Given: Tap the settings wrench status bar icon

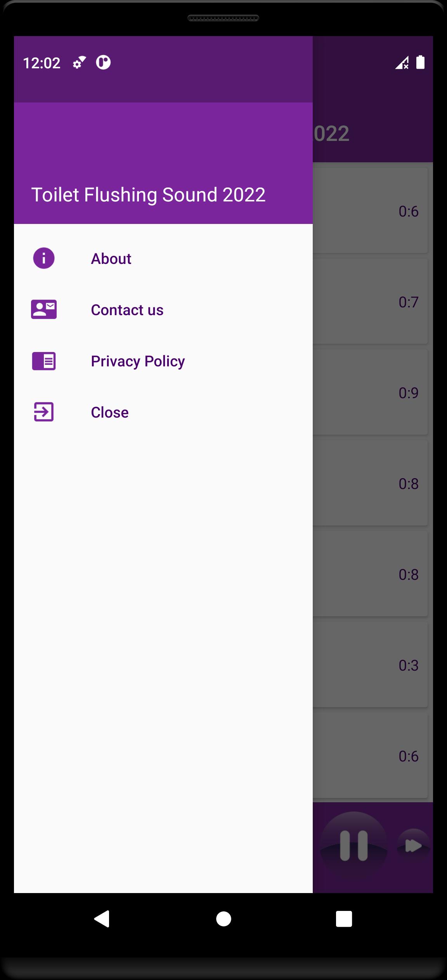Looking at the screenshot, I should (x=80, y=62).
